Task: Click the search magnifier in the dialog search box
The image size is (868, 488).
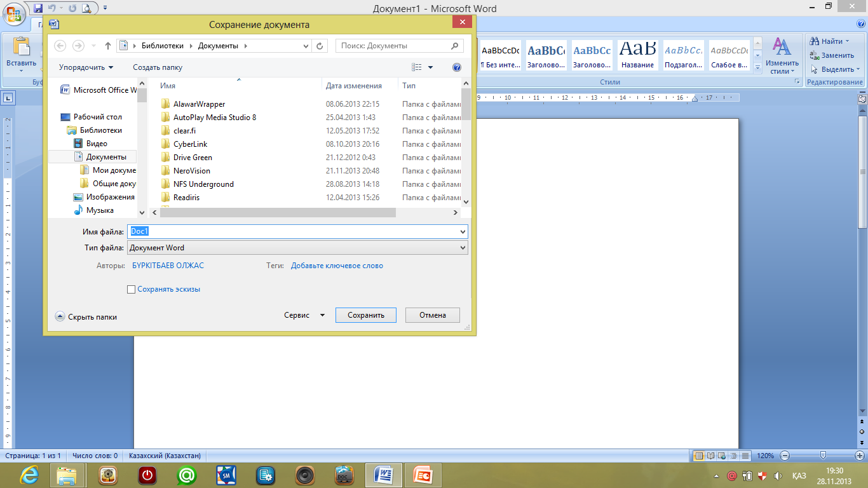Action: click(x=454, y=46)
